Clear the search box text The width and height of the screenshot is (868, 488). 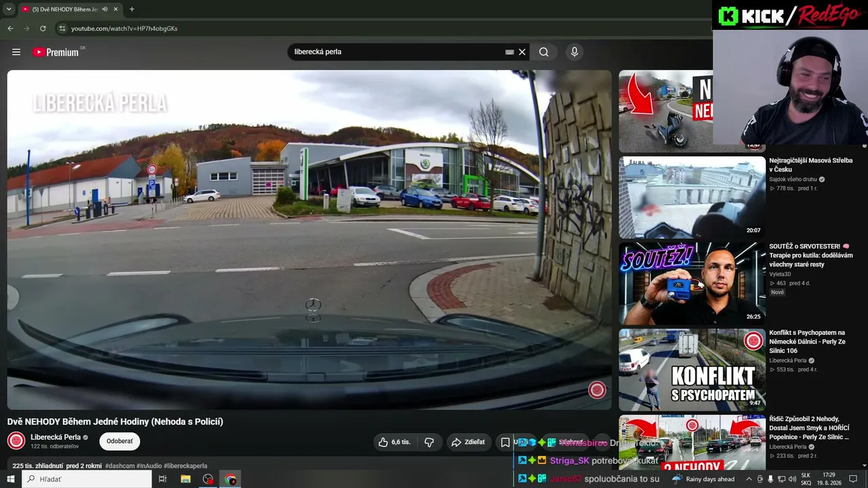click(522, 52)
